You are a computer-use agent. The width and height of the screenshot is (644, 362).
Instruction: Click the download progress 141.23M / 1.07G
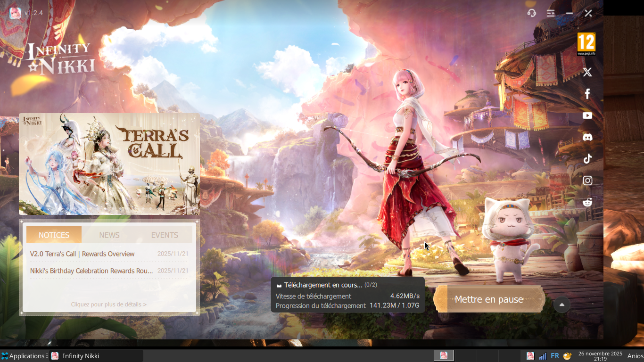pos(395,305)
